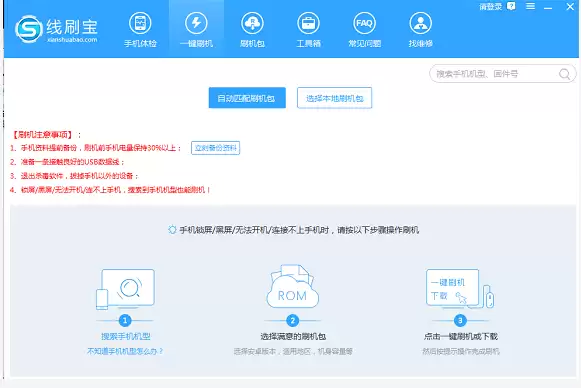This screenshot has height=388, width=581.
Task: Select the 一键刷机 lightning icon tab
Action: tap(196, 23)
